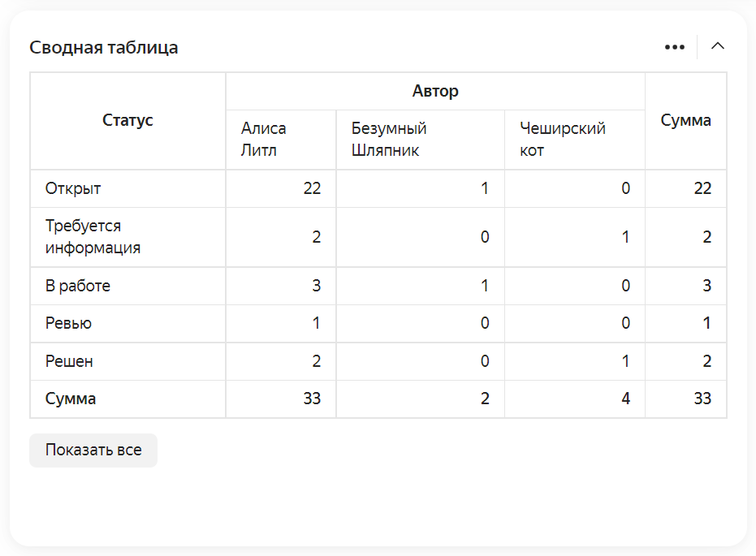The width and height of the screenshot is (756, 556).
Task: Click the Показать все button
Action: click(93, 450)
